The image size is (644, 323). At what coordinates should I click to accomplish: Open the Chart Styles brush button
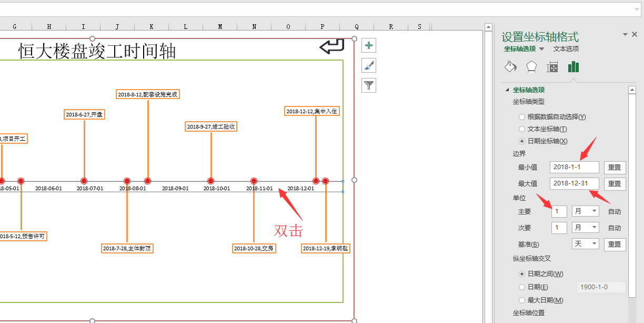[x=369, y=65]
